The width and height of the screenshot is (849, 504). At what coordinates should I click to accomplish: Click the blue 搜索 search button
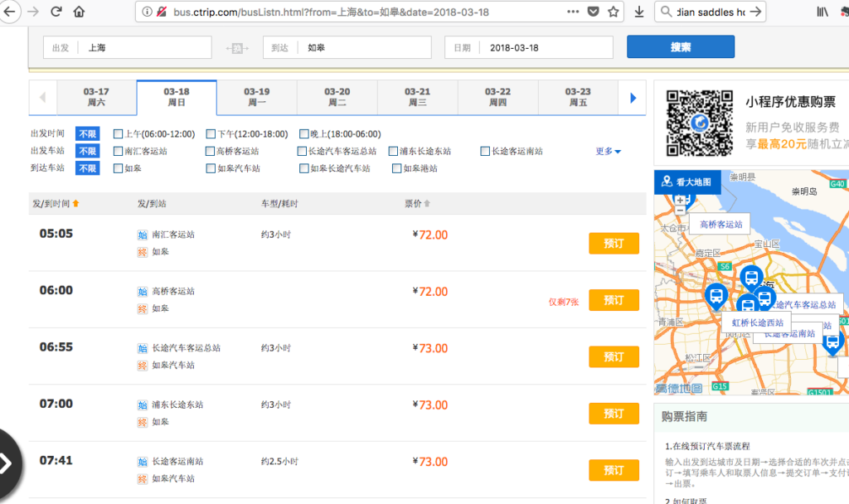tap(681, 47)
